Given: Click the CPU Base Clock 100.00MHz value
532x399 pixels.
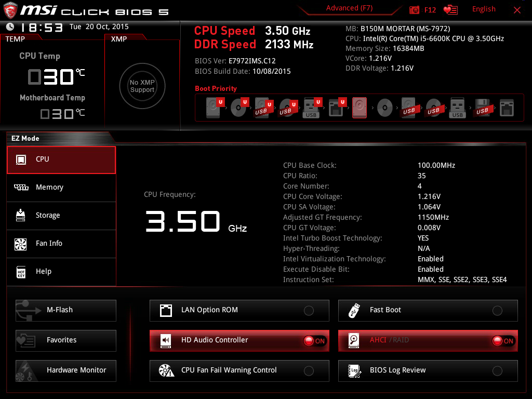Looking at the screenshot, I should click(436, 165).
